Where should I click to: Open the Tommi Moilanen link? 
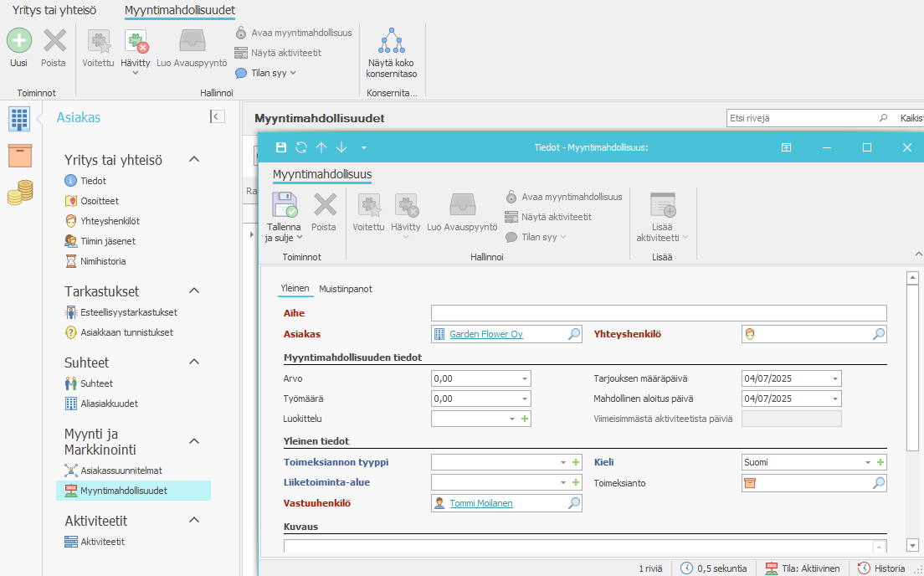[x=480, y=503]
